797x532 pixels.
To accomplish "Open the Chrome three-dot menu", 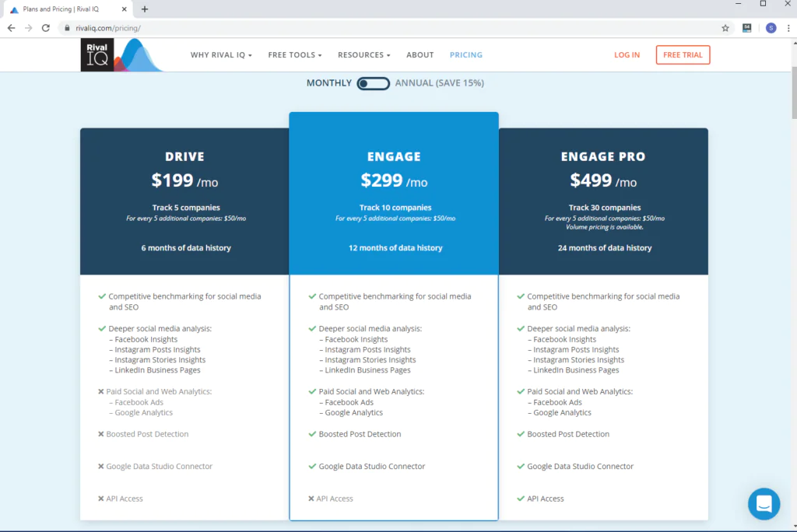I will (788, 28).
